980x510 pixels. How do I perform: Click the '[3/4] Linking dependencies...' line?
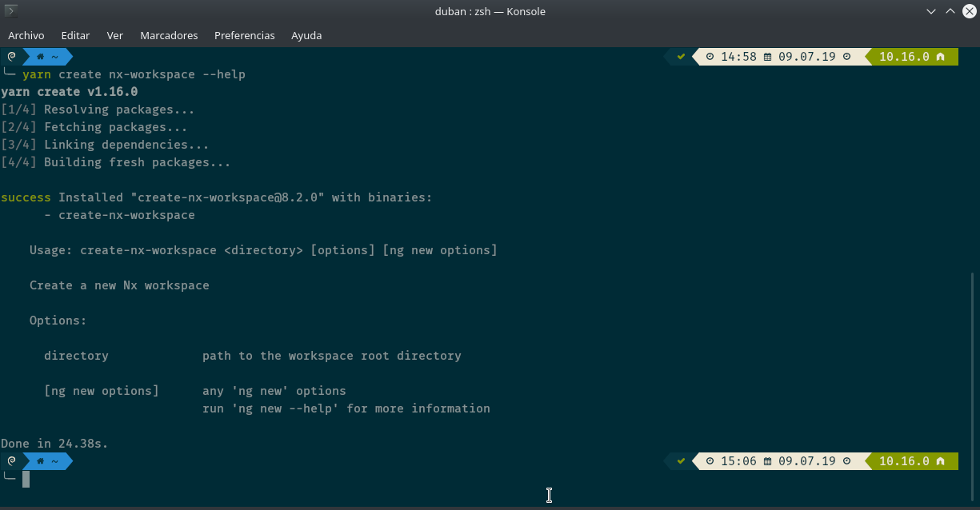click(105, 145)
